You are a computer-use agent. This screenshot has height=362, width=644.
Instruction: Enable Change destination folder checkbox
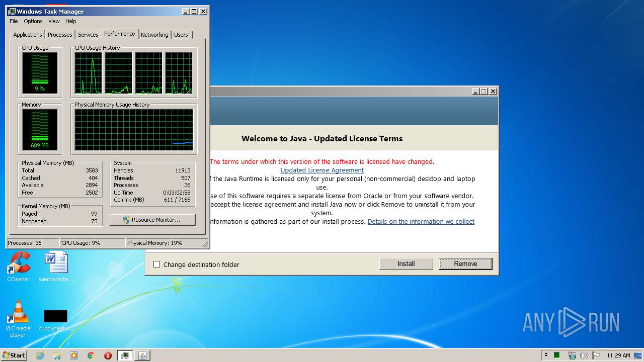coord(157,264)
